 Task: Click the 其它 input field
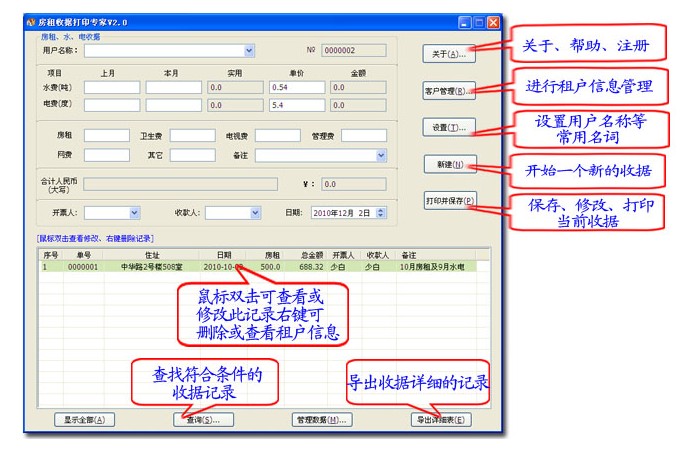(193, 155)
